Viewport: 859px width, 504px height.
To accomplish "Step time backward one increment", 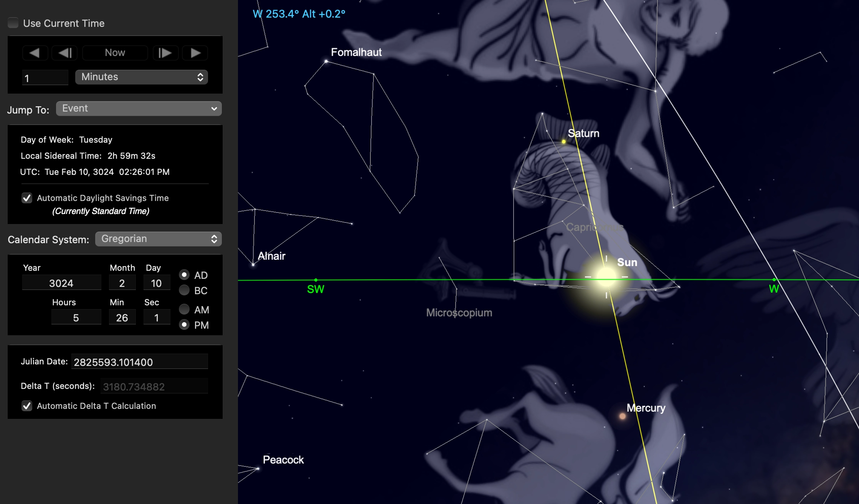I will click(64, 53).
